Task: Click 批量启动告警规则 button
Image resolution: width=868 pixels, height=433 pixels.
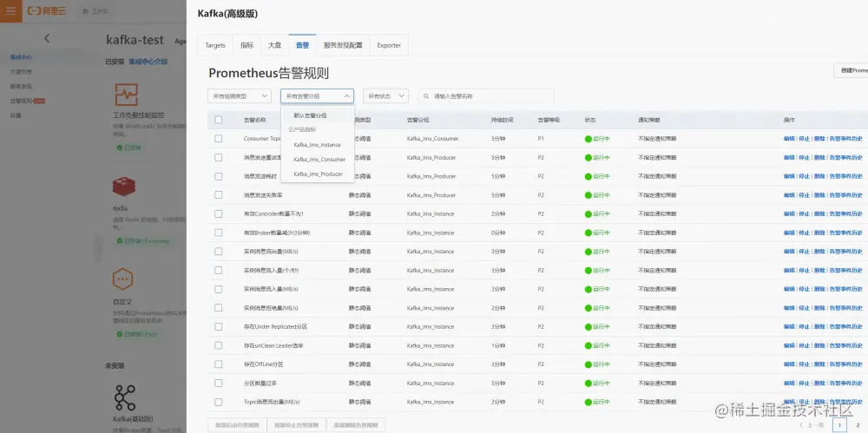Action: point(237,425)
